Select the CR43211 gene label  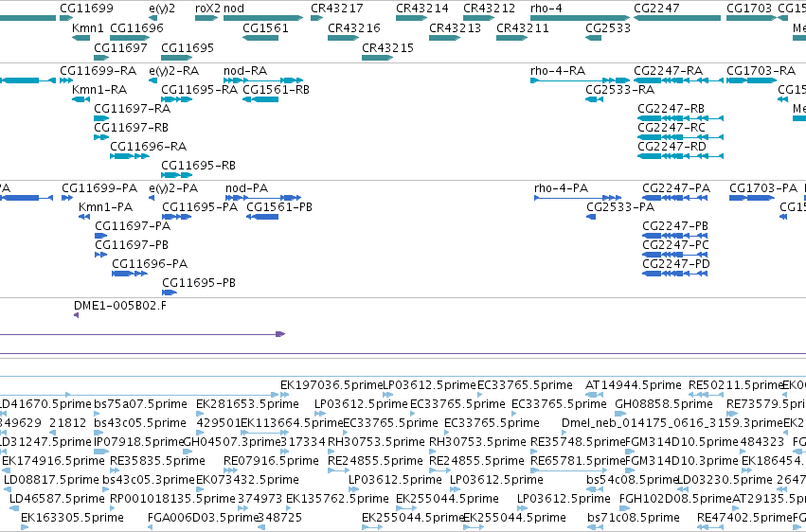522,27
